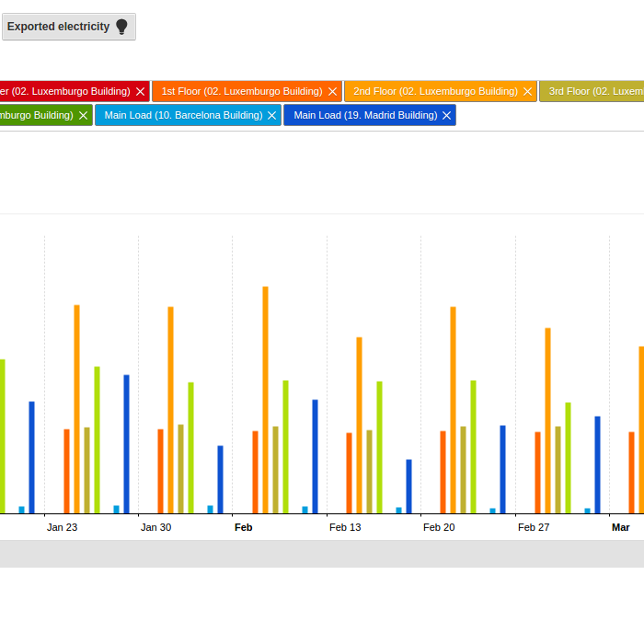Click the light blue Barcelona bar before Feb 13
644x644 pixels.
[305, 510]
